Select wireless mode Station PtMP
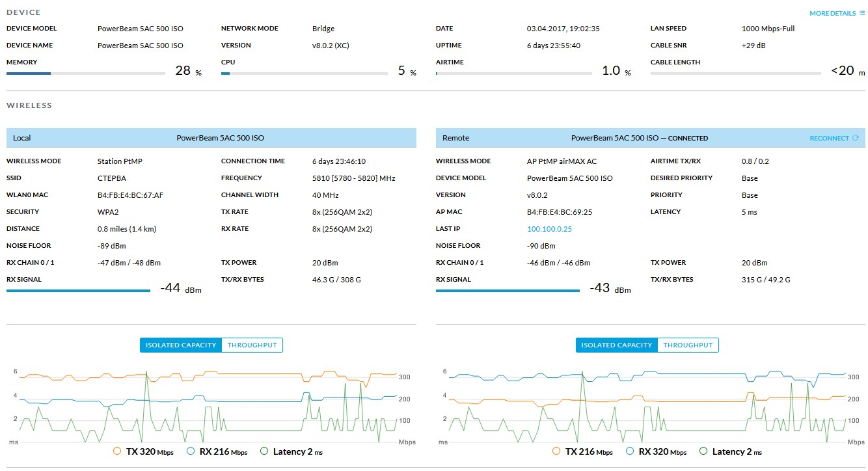 click(120, 161)
